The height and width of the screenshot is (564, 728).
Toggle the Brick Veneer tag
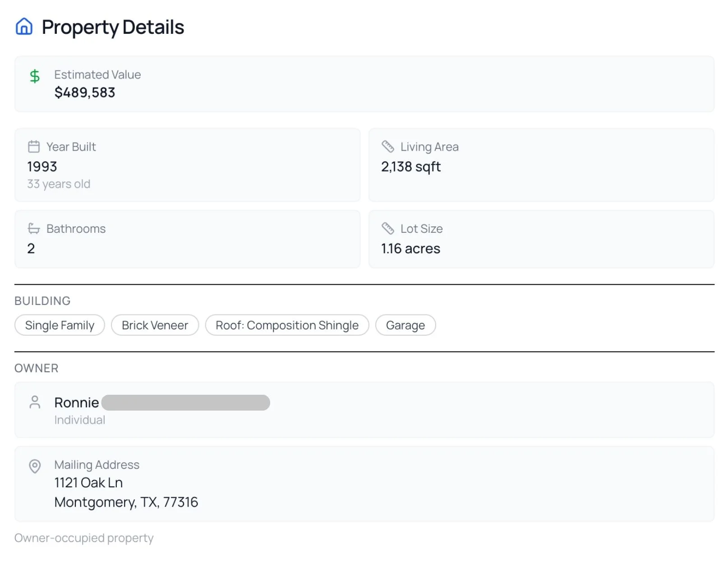tap(155, 325)
